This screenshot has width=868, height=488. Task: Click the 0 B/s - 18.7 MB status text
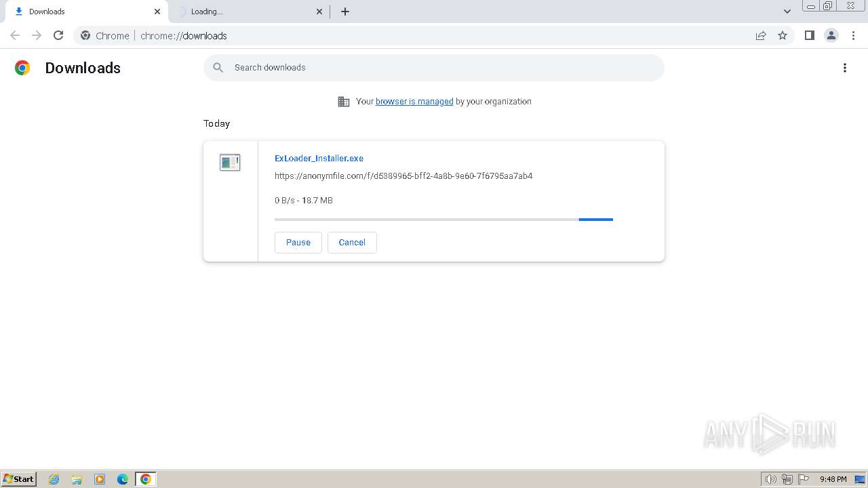point(304,201)
